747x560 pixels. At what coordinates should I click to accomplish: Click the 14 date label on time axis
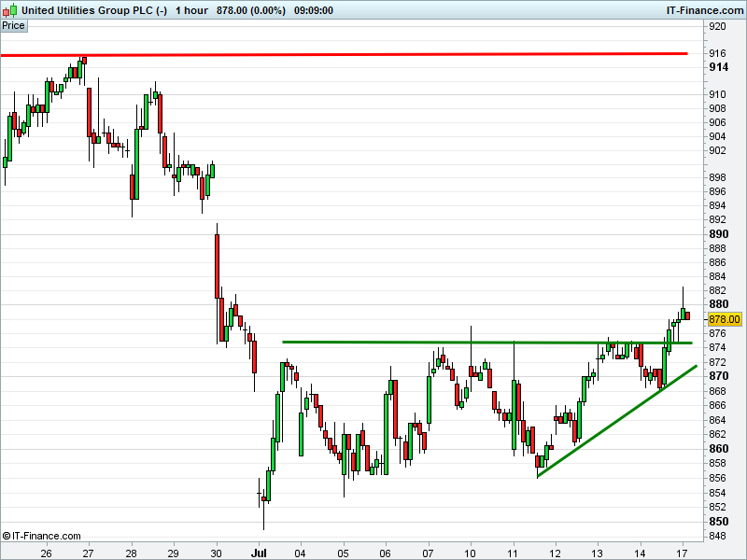pos(641,553)
